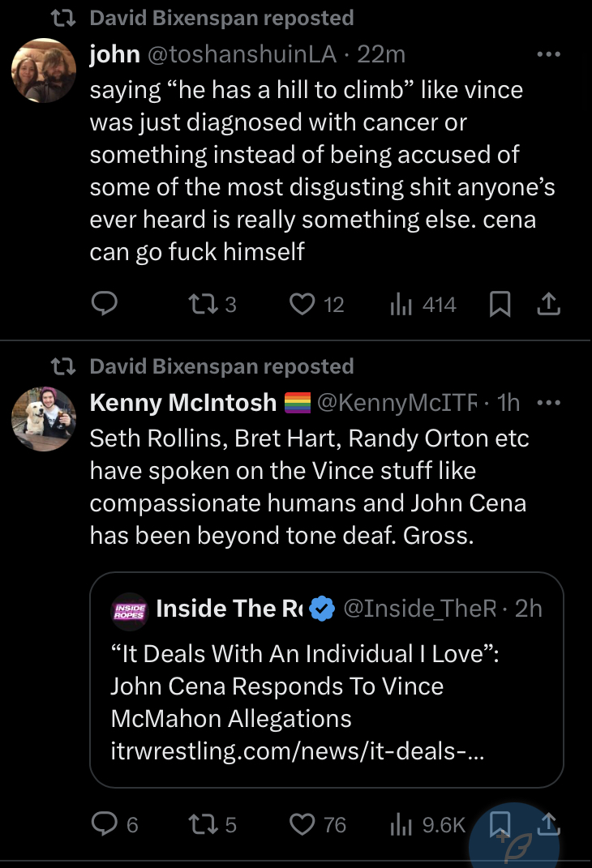Bookmark john's tweet
The height and width of the screenshot is (868, 592).
500,304
